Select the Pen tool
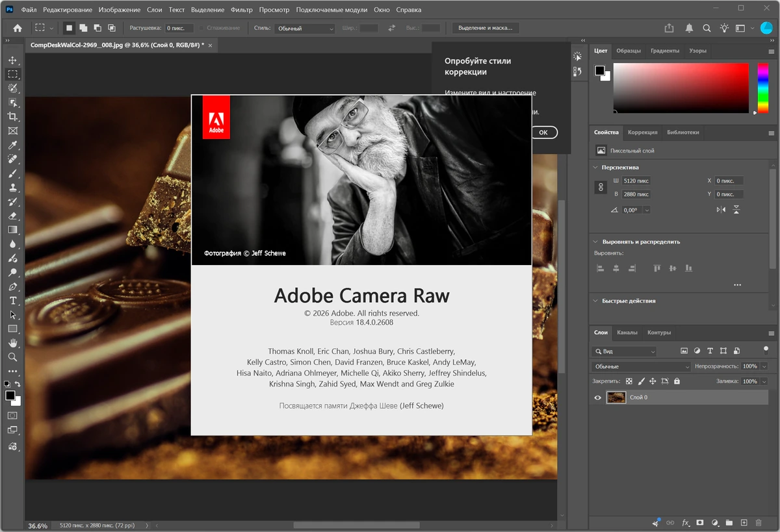Screen dimensions: 780x532 pyautogui.click(x=12, y=286)
